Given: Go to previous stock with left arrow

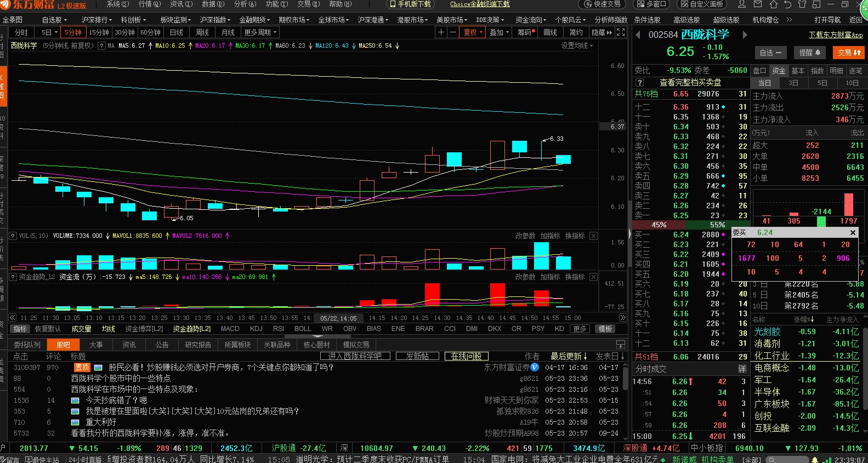Looking at the screenshot, I should [638, 35].
